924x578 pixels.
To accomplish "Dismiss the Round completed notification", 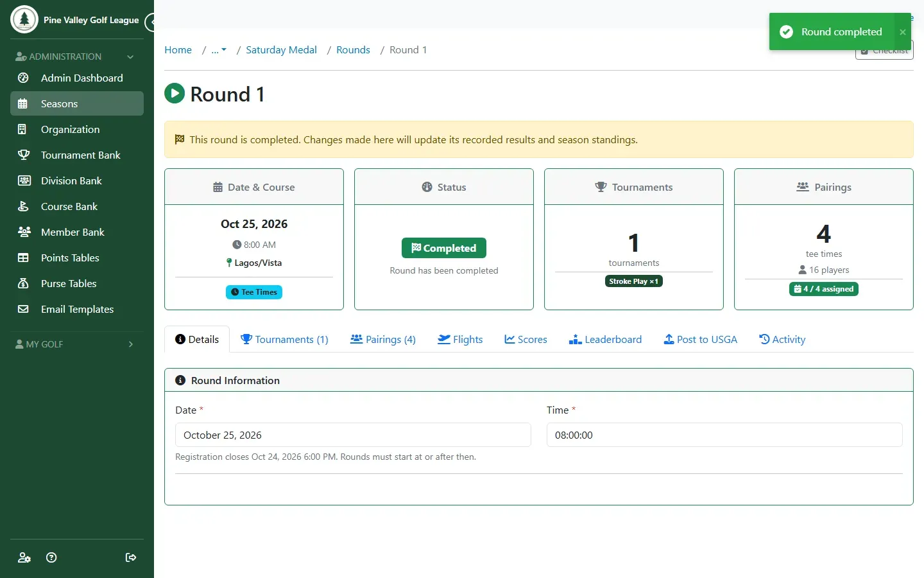I will point(903,32).
